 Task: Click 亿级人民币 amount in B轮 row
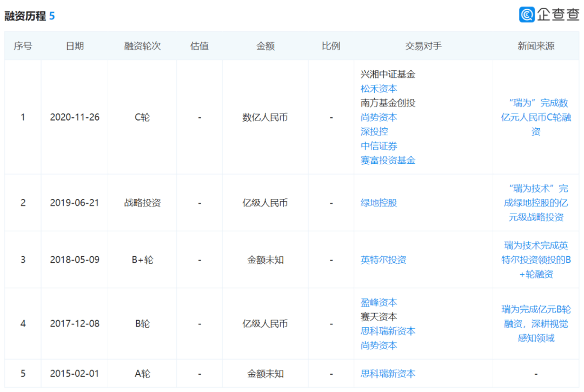click(265, 323)
